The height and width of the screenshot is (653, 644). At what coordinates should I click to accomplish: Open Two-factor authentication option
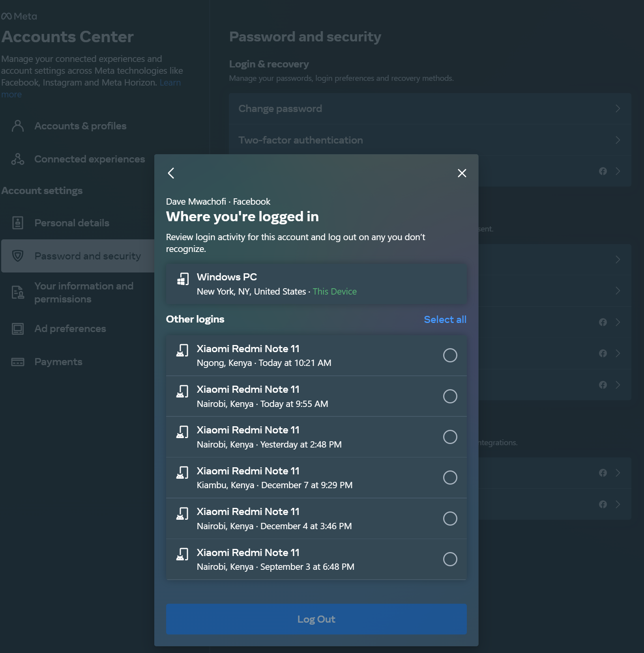[430, 140]
